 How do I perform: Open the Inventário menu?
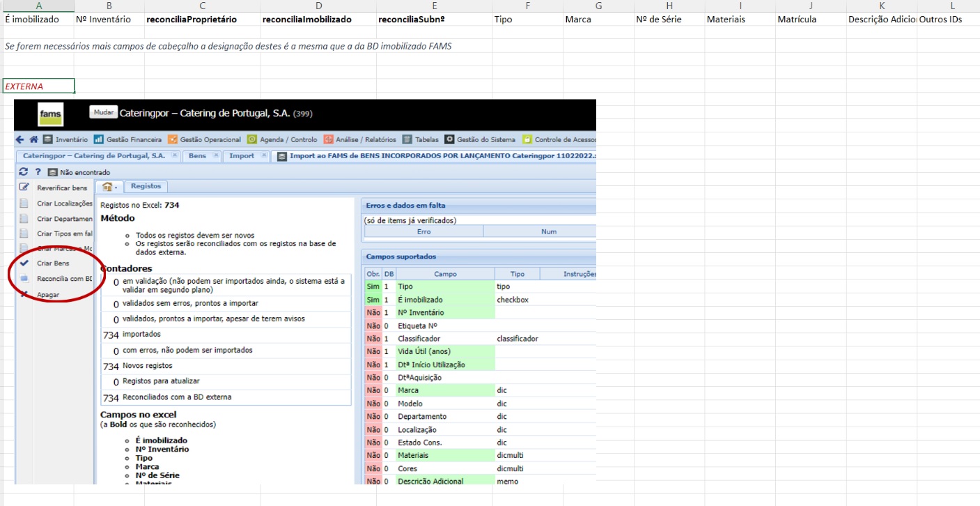click(66, 139)
